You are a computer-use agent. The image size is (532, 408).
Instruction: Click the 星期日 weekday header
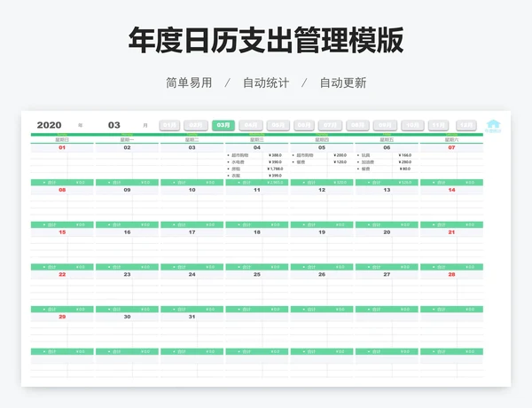click(x=62, y=139)
